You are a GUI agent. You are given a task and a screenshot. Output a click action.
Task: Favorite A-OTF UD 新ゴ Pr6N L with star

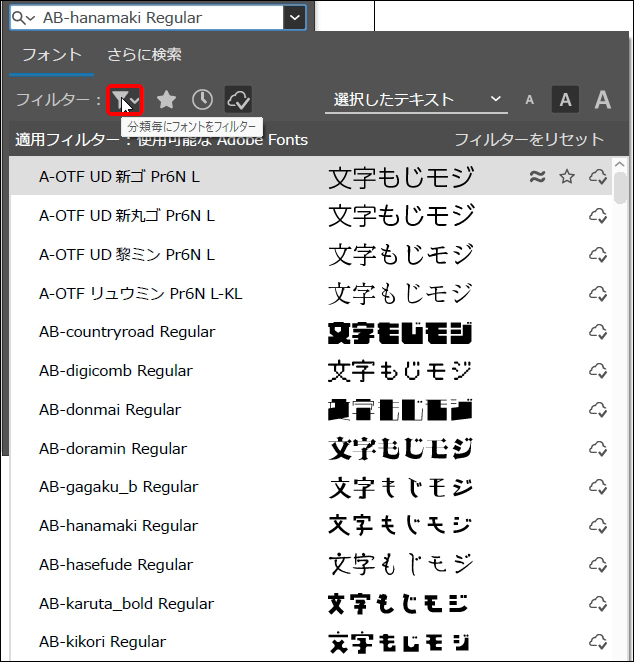pos(567,177)
